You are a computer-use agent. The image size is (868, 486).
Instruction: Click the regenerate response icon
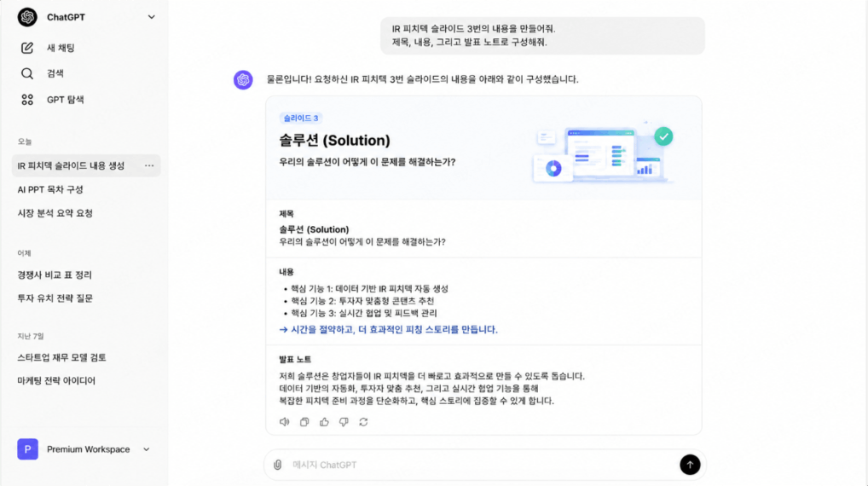363,422
